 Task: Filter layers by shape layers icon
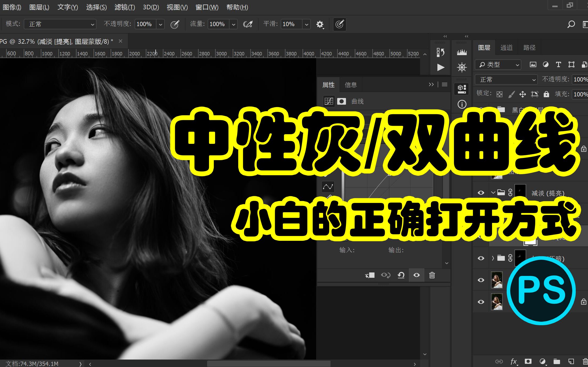pyautogui.click(x=571, y=65)
